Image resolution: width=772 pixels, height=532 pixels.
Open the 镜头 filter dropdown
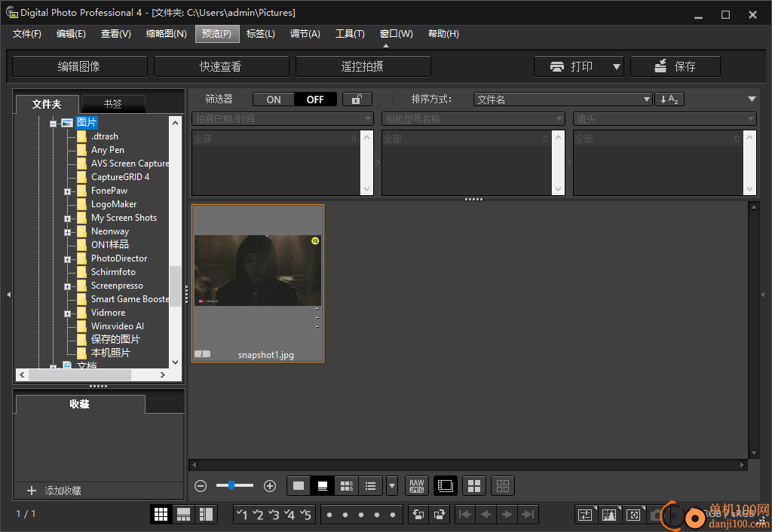(x=665, y=119)
